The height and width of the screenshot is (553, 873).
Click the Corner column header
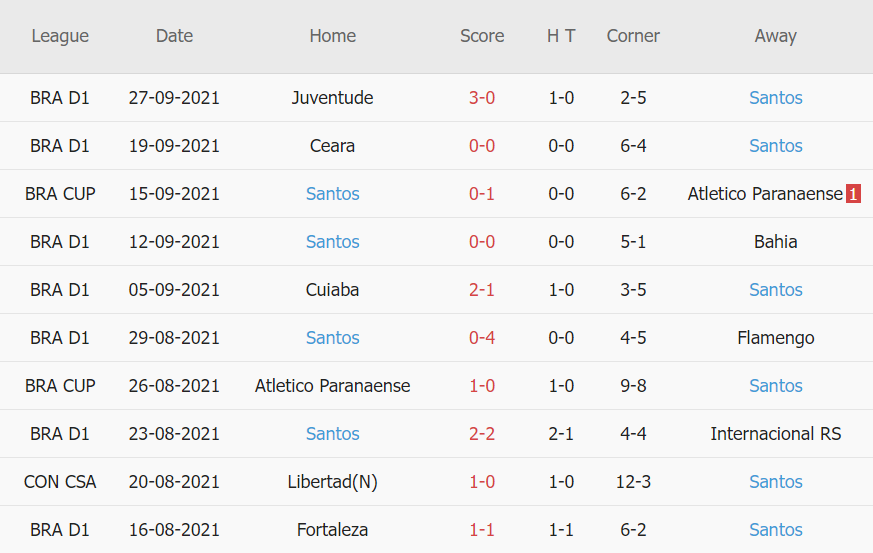[x=633, y=36]
